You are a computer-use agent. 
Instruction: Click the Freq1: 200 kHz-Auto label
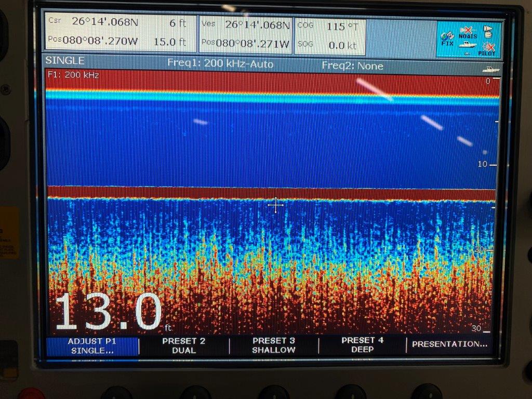220,64
